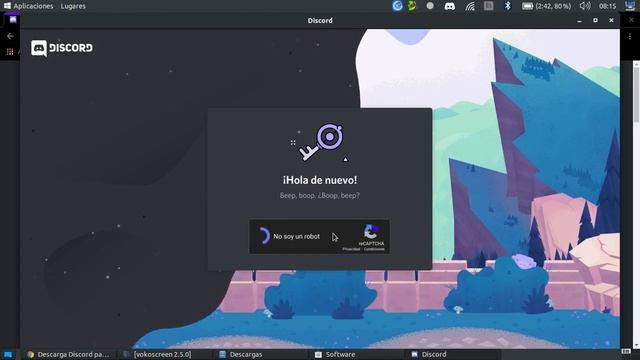This screenshot has width=640, height=360.
Task: Open the three-dot menu in the background window
Action: (630, 36)
